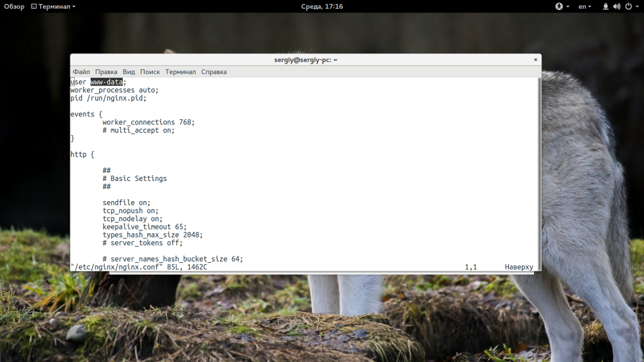Open the Правка menu
The width and height of the screenshot is (644, 362).
point(106,72)
